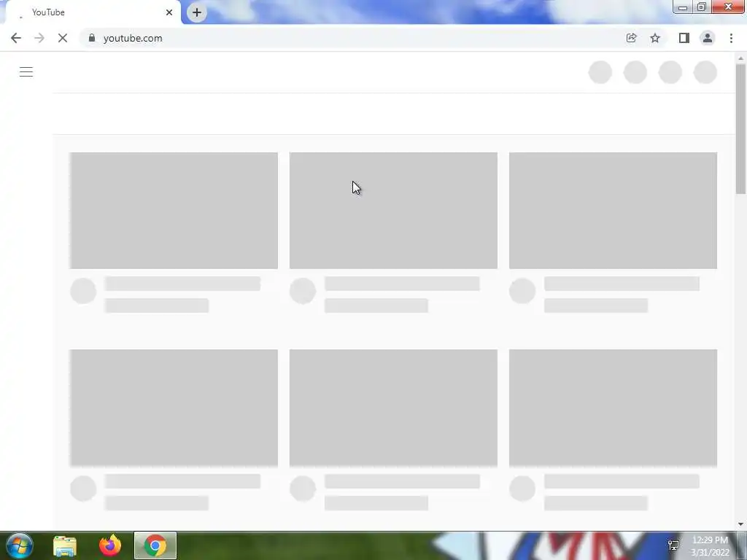Click the scrollbar down arrow

pos(740,524)
